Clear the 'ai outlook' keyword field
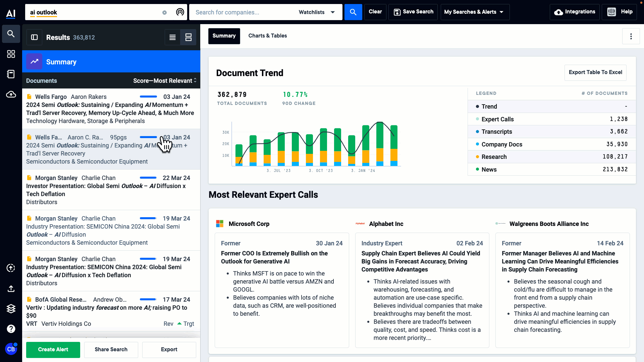This screenshot has width=644, height=362. point(164,12)
